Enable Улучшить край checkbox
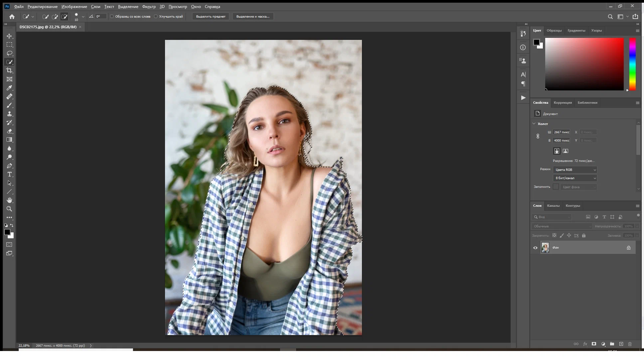This screenshot has width=644, height=359. 156,16
